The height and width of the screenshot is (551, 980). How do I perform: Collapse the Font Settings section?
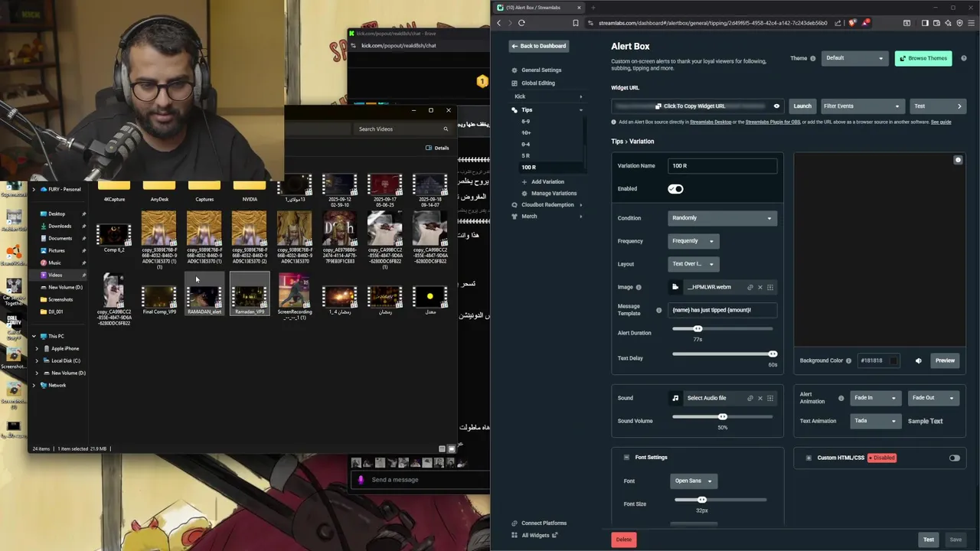coord(626,458)
